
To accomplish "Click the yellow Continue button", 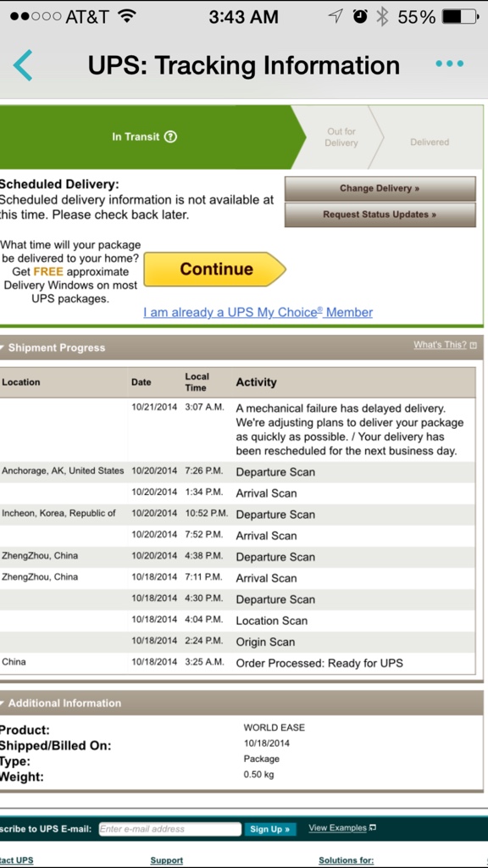I will click(x=214, y=269).
